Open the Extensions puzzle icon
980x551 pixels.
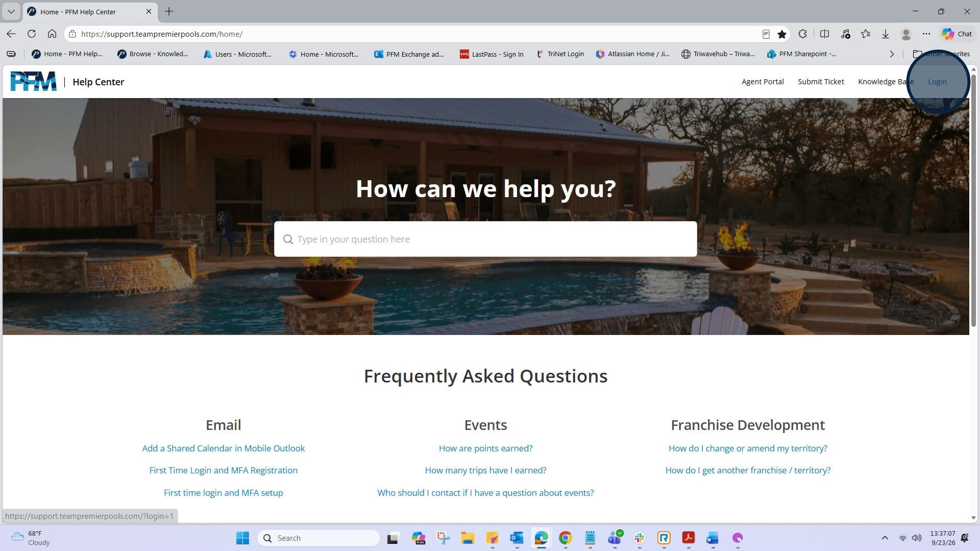(802, 34)
